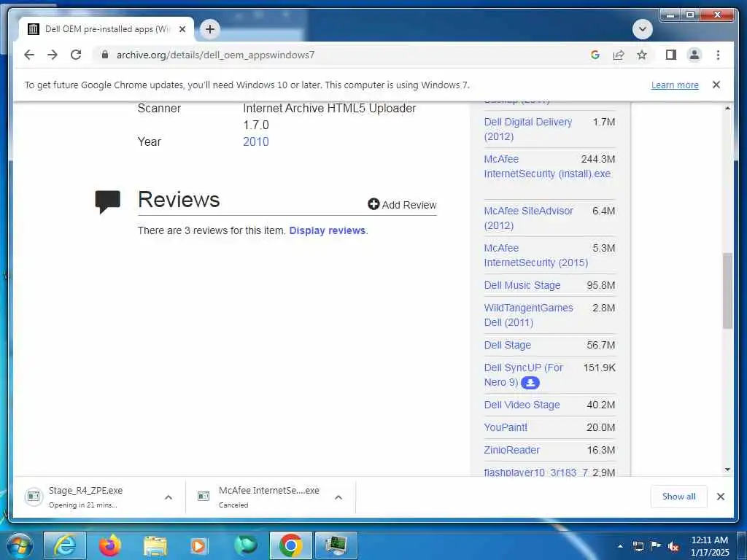The height and width of the screenshot is (560, 747).
Task: Click the network tray icon
Action: 638,546
